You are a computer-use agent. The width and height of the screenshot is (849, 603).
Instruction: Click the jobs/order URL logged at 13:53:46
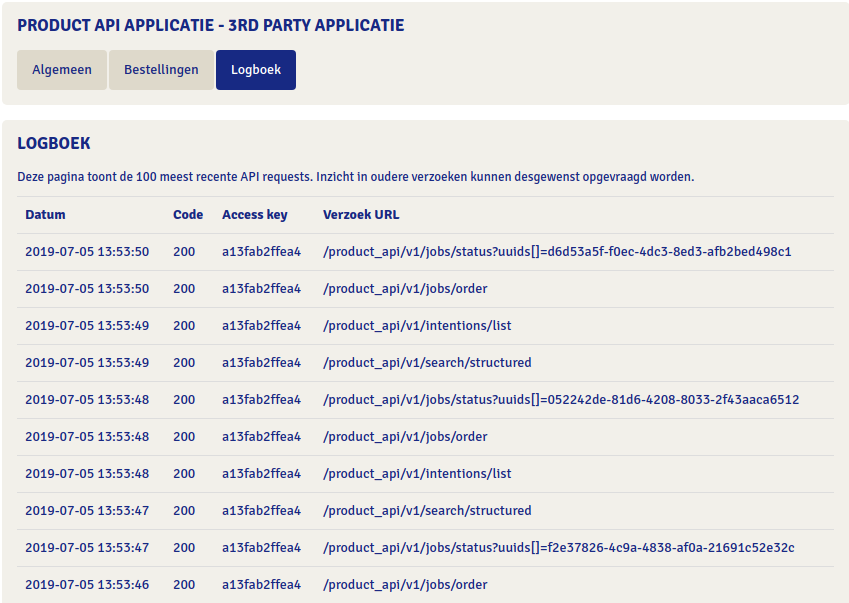click(x=405, y=585)
